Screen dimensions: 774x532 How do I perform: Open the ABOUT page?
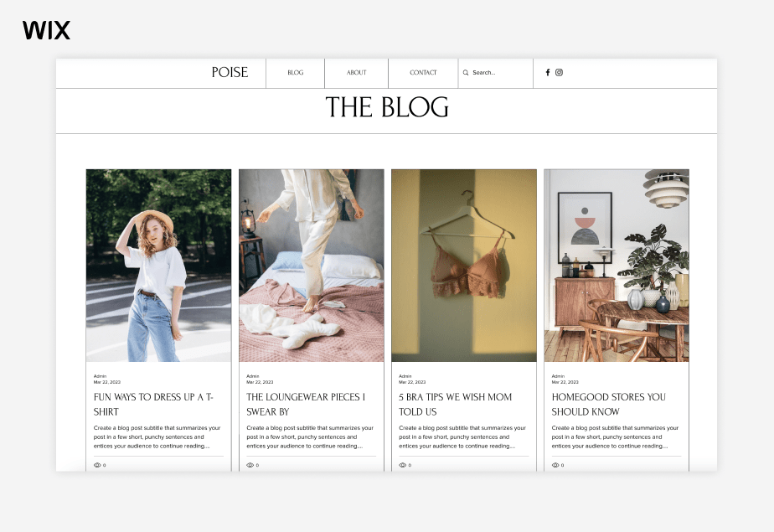pyautogui.click(x=355, y=73)
